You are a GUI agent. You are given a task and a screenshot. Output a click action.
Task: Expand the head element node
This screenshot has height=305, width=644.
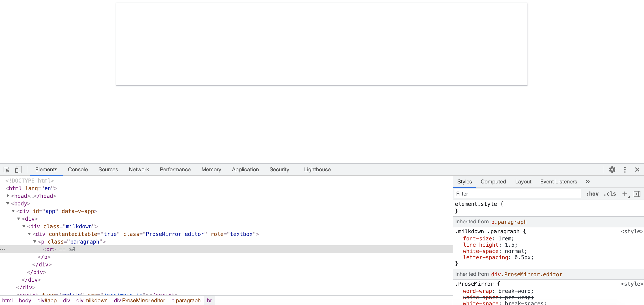7,196
